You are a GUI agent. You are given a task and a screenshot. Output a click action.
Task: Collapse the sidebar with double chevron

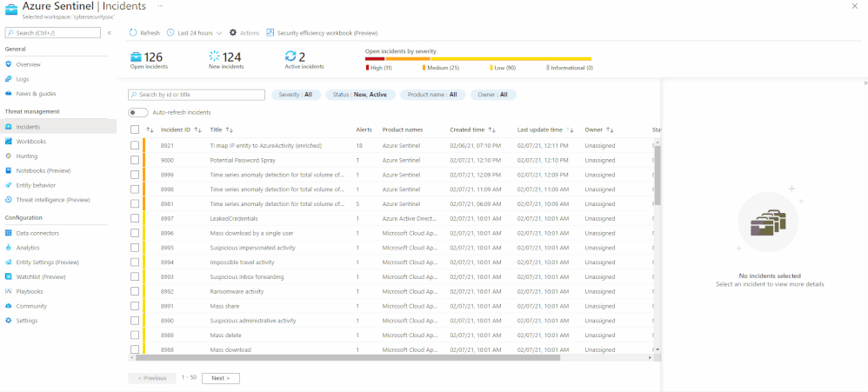pos(110,33)
